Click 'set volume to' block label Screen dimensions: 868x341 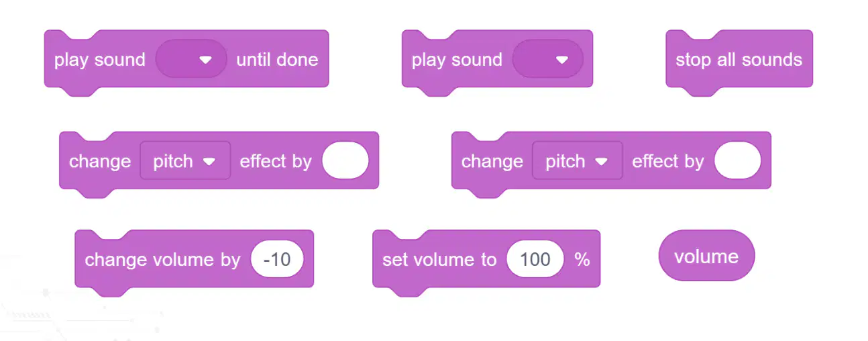439,260
